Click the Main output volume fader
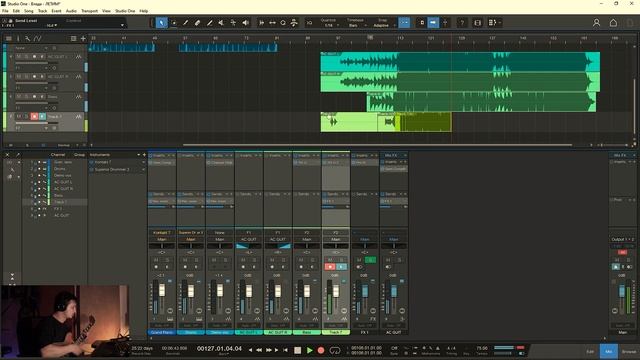The image size is (640, 360). (622, 292)
